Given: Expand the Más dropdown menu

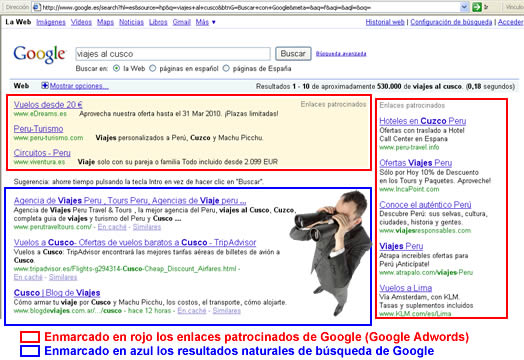Looking at the screenshot, I should tap(206, 22).
